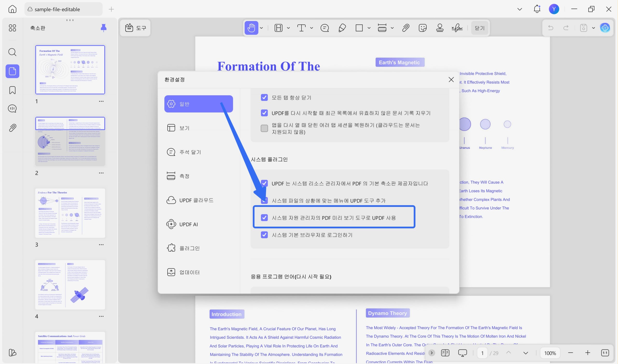
Task: Start slideshow presentation mode icon
Action: pyautogui.click(x=463, y=353)
